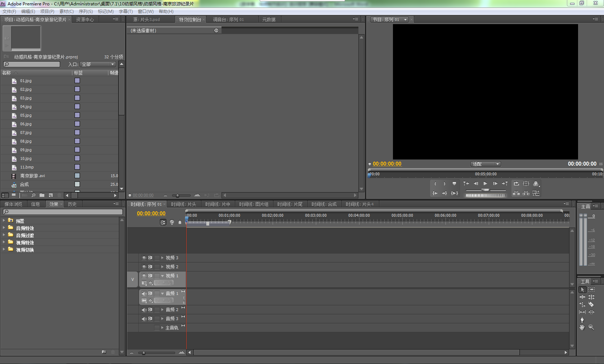Hide video track 视频 3 with eye icon
Screen dimensions: 604x364
tap(144, 258)
